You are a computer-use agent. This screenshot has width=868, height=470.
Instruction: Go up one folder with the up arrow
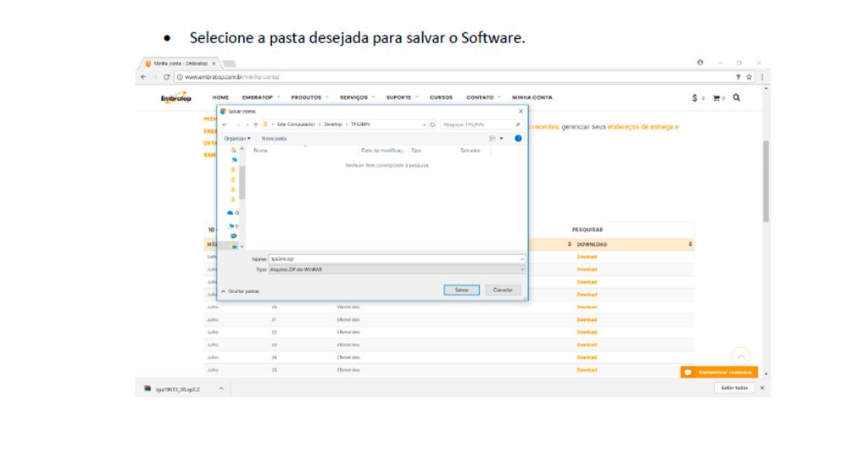[256, 124]
